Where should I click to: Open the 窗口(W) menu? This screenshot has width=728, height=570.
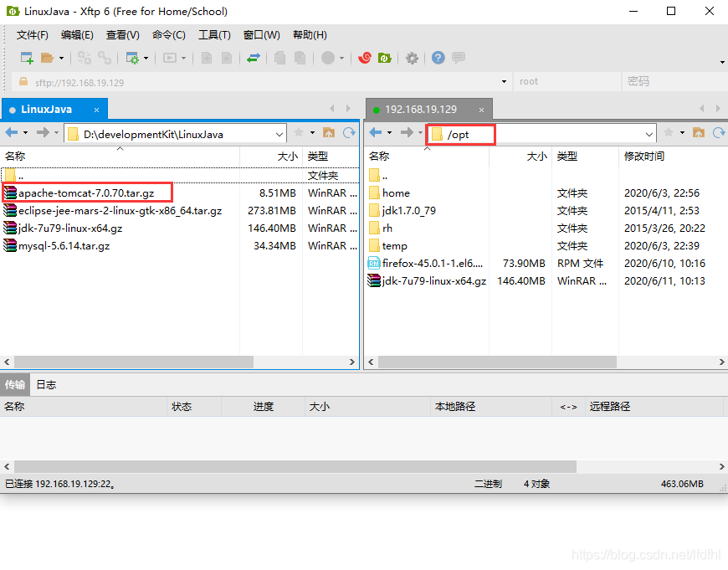click(x=262, y=35)
